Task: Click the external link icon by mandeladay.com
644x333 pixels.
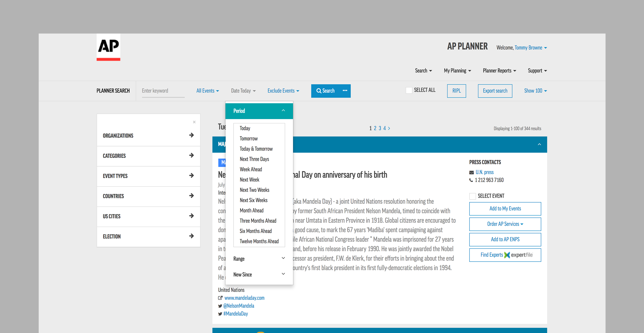Action: click(x=220, y=298)
